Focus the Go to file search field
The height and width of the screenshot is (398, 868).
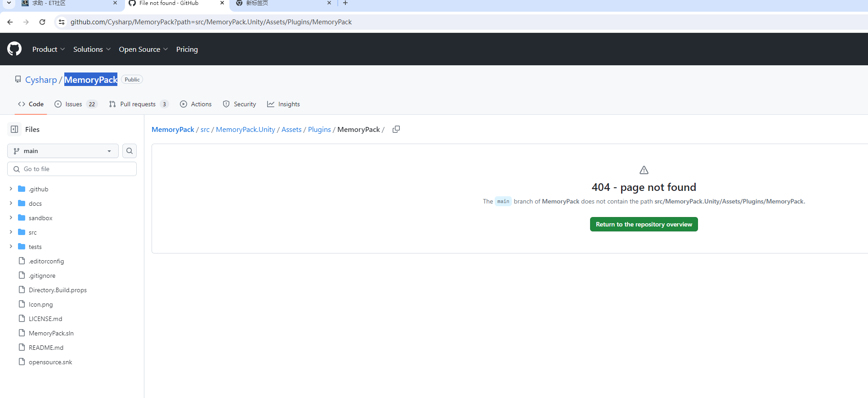pyautogui.click(x=72, y=169)
